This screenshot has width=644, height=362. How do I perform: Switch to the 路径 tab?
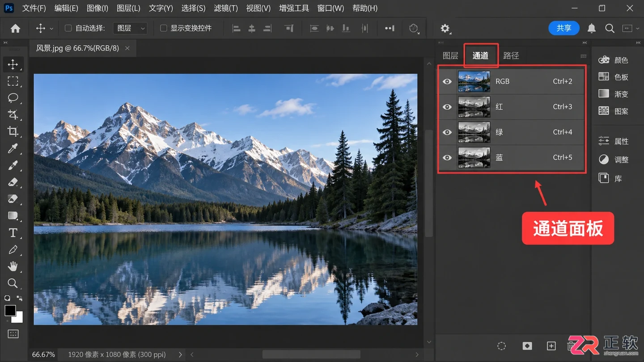pyautogui.click(x=511, y=56)
